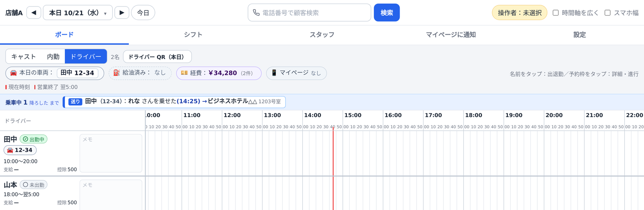Screen dimensions: 644x210
Task: Click the 送り badge in ride banner
Action: click(75, 102)
